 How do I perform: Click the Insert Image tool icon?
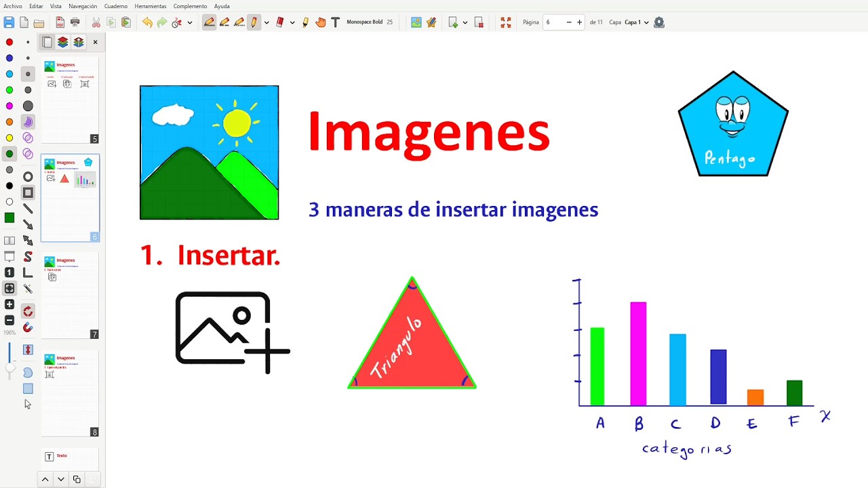[x=416, y=22]
